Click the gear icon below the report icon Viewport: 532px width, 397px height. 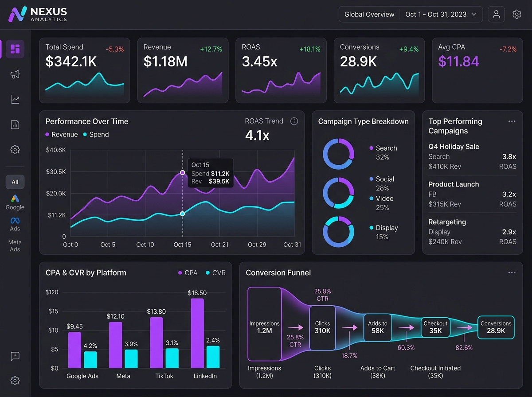tap(15, 150)
